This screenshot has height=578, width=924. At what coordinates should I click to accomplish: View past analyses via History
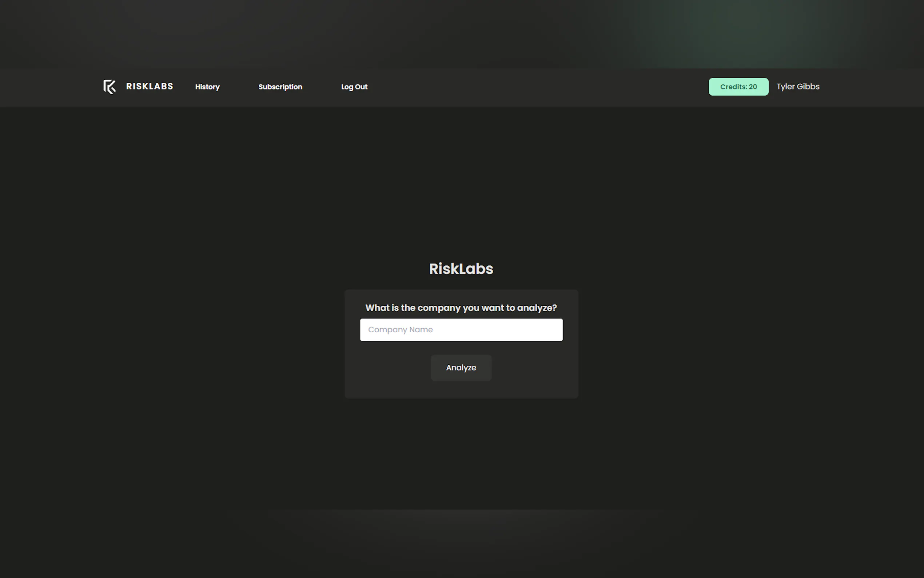(207, 87)
